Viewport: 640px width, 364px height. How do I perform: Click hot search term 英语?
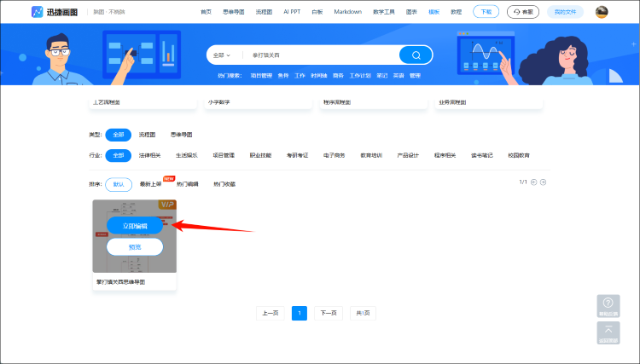click(x=399, y=76)
